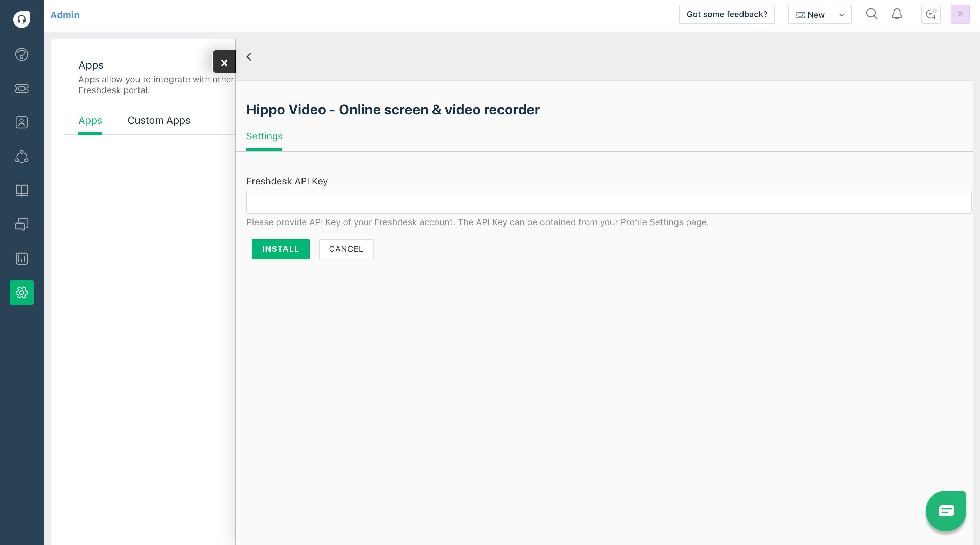Open Contacts icon in left sidebar

click(x=22, y=122)
